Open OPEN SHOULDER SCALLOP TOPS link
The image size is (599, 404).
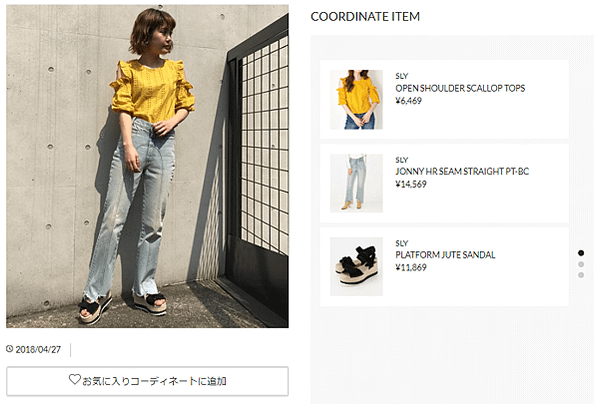tap(460, 88)
